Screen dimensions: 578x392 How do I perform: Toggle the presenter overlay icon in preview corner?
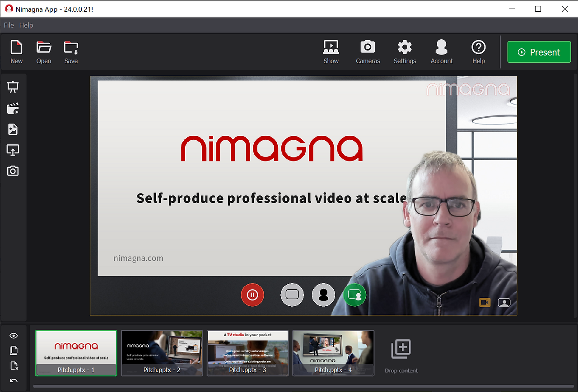pyautogui.click(x=504, y=302)
